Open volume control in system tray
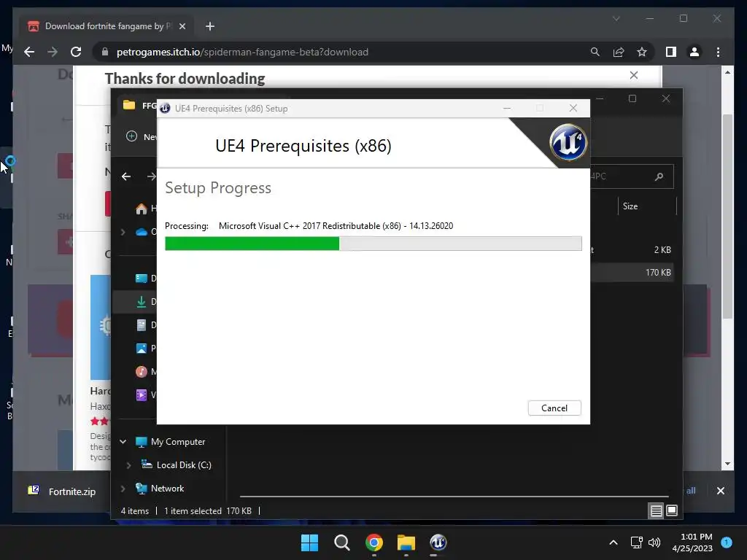The height and width of the screenshot is (560, 747). coord(654,542)
